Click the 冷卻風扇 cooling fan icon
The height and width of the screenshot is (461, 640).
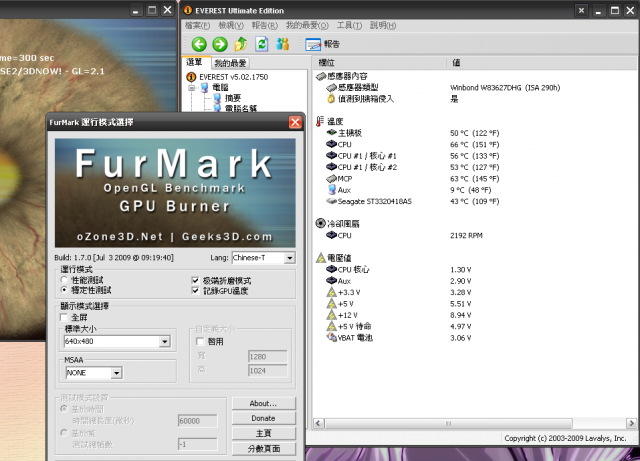point(320,223)
